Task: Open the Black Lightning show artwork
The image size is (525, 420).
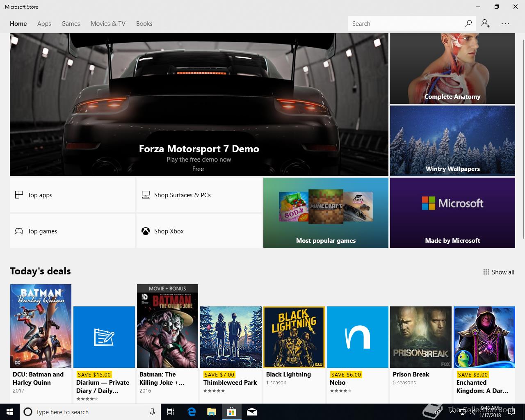Action: pyautogui.click(x=294, y=337)
